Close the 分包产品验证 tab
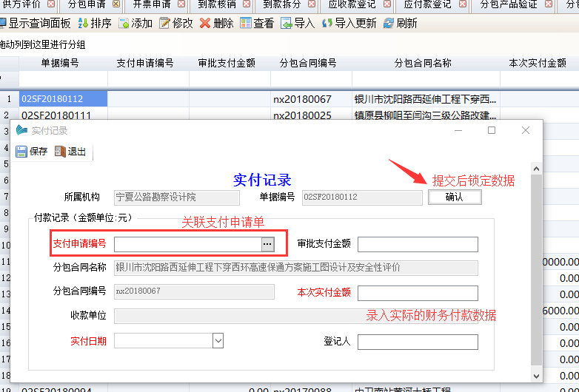Viewport: 579px width, 392px height. [549, 4]
